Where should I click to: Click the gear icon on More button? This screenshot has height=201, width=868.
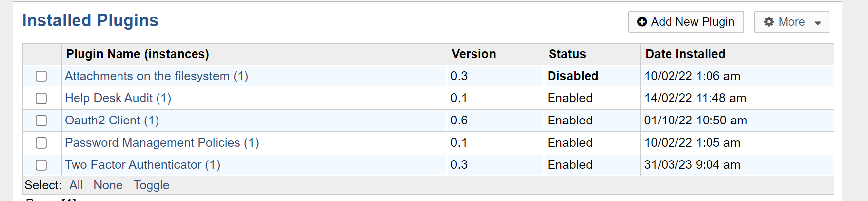[x=769, y=22]
